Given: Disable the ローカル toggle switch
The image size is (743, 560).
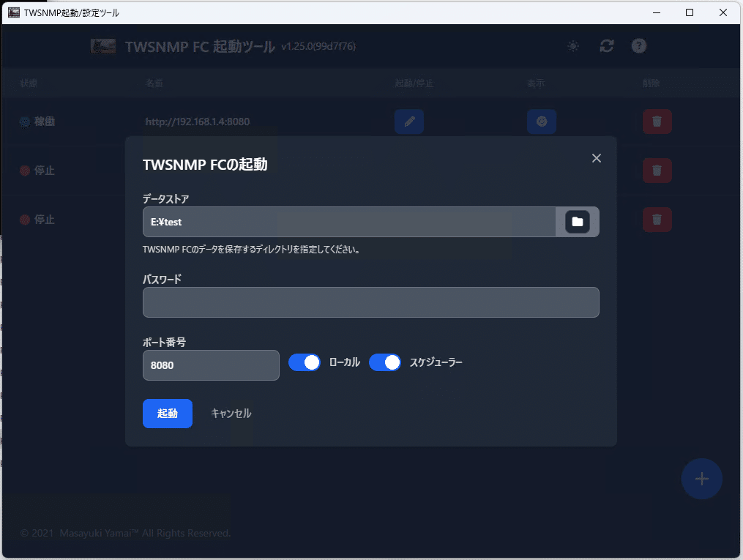Looking at the screenshot, I should click(305, 362).
